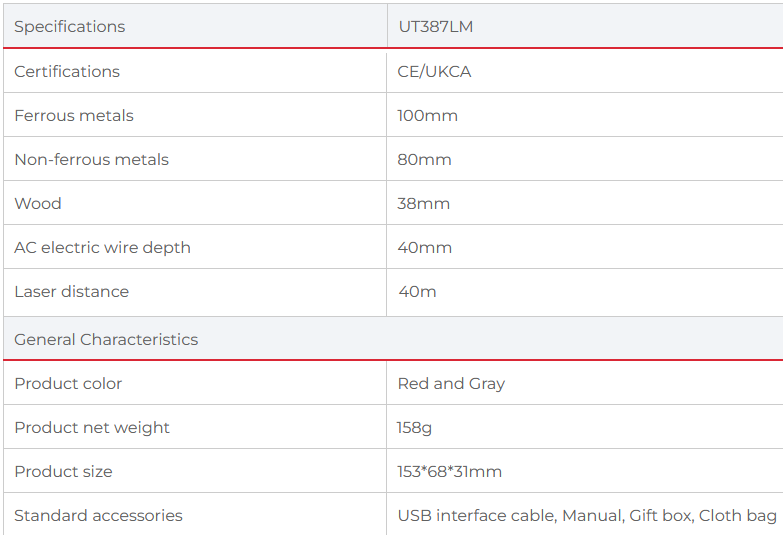Viewport: 783px width, 535px height.
Task: Click the Wood row label
Action: 38,203
